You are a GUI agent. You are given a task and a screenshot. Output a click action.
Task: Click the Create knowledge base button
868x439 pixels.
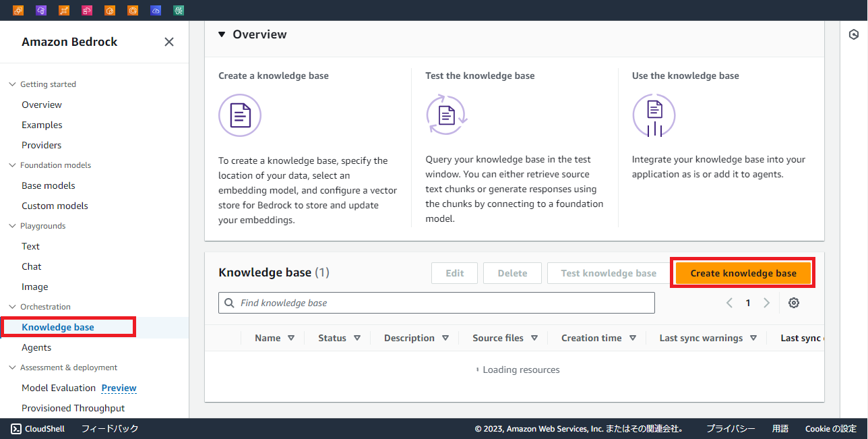pos(743,273)
